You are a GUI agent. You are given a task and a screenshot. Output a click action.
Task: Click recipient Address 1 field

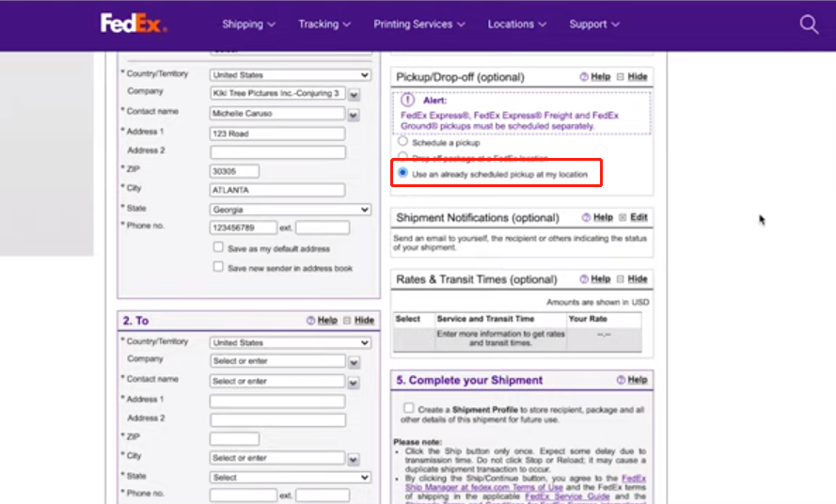277,402
